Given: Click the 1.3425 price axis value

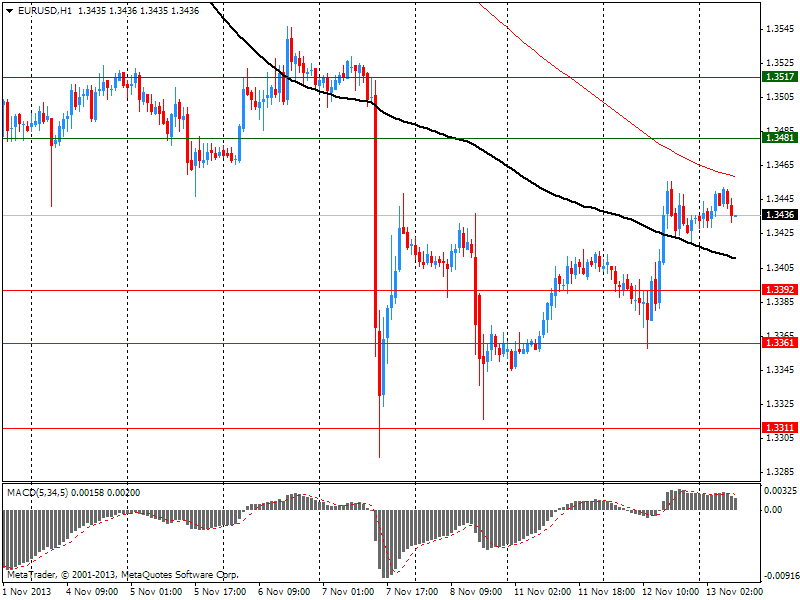Looking at the screenshot, I should (x=781, y=233).
